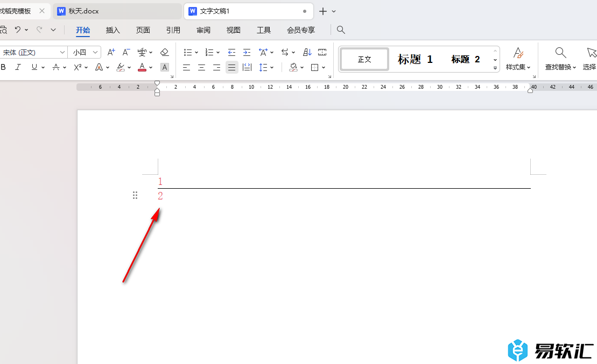
Task: Click the borders icon
Action: (314, 67)
